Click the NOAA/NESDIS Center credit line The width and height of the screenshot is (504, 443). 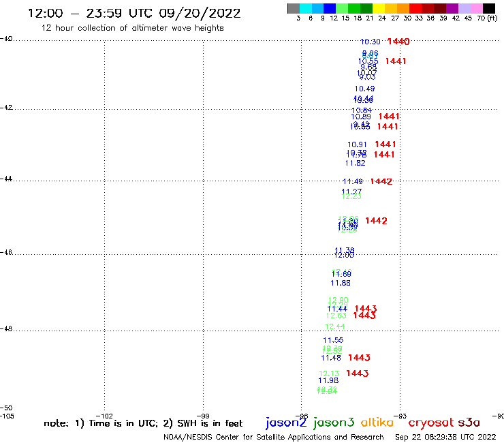pyautogui.click(x=274, y=438)
